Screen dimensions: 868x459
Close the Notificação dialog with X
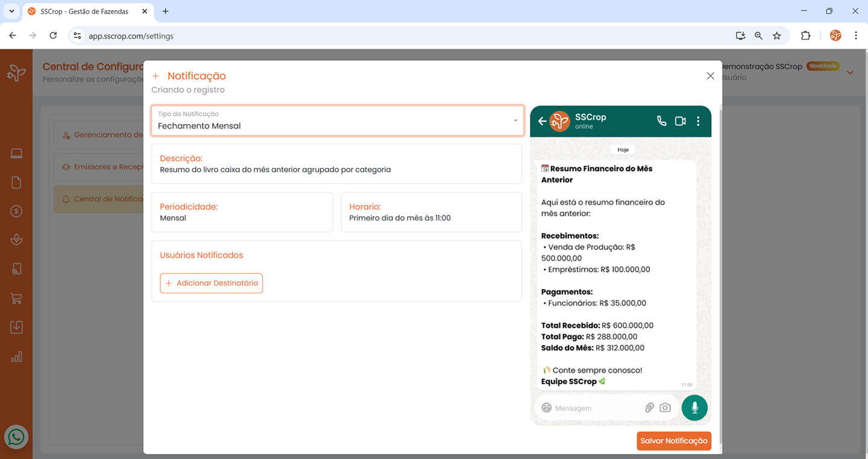pos(710,76)
